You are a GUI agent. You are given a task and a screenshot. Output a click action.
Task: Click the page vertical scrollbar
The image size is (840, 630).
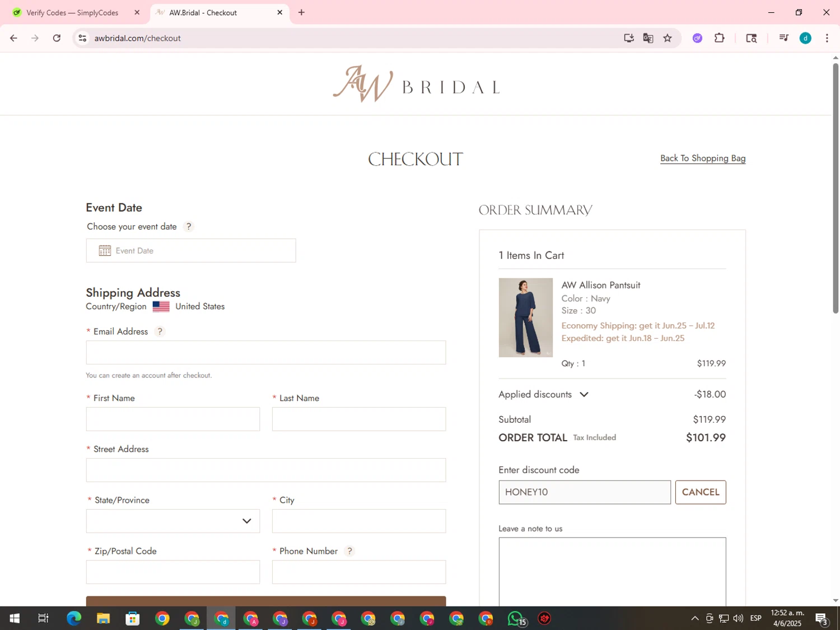point(836,188)
